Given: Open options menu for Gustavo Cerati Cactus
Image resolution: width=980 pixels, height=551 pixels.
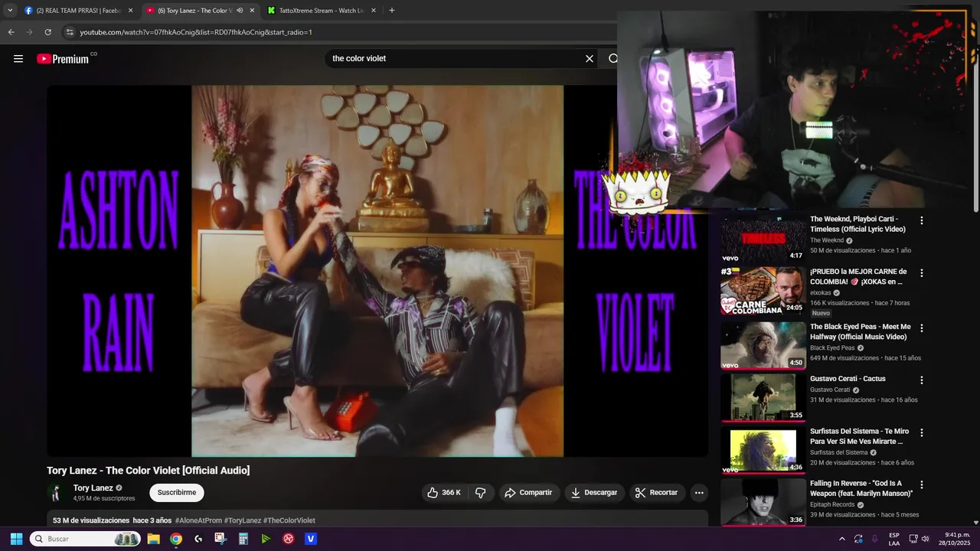Looking at the screenshot, I should point(922,380).
